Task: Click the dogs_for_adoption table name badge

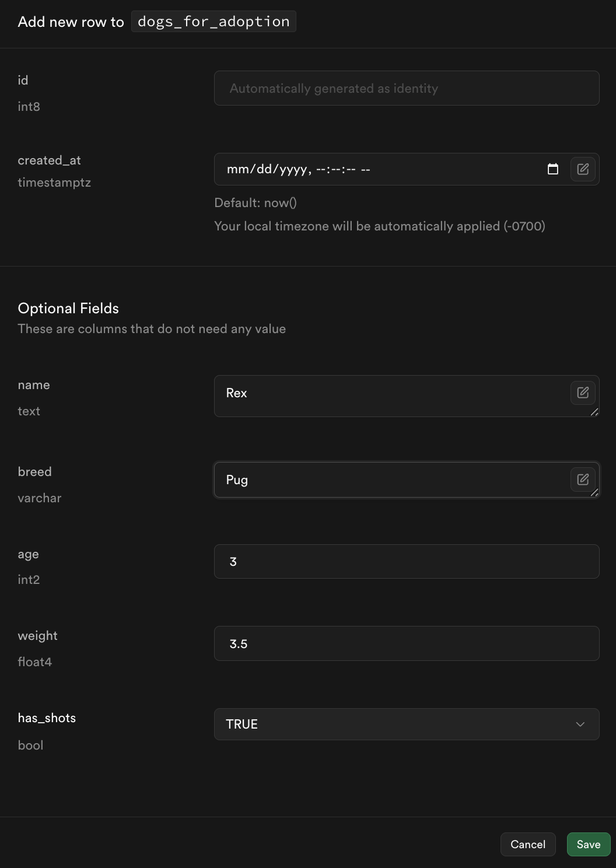Action: (213, 22)
